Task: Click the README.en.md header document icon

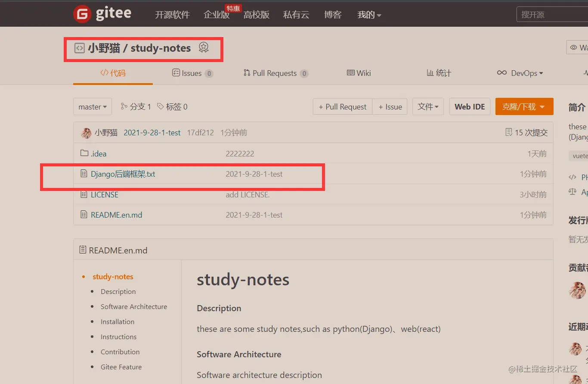Action: point(83,250)
